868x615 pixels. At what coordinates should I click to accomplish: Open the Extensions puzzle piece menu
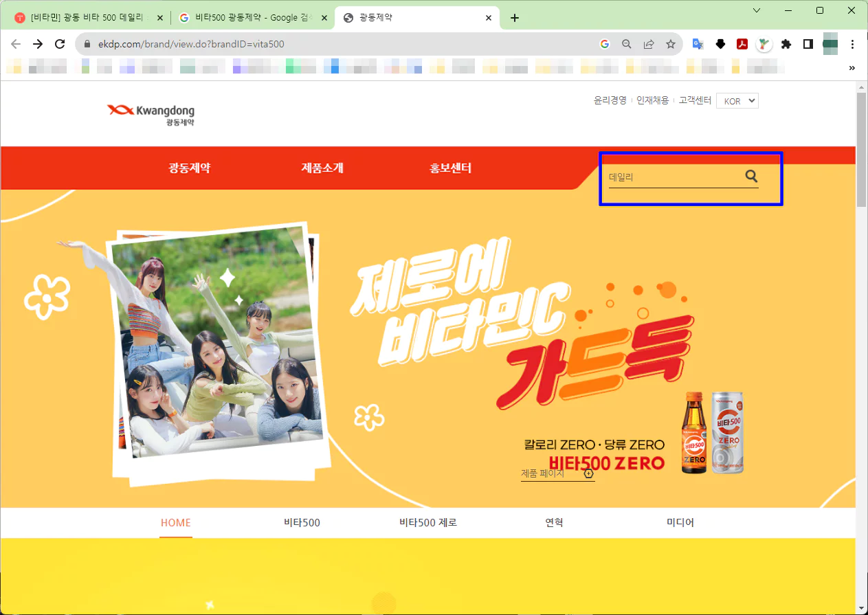pyautogui.click(x=786, y=44)
